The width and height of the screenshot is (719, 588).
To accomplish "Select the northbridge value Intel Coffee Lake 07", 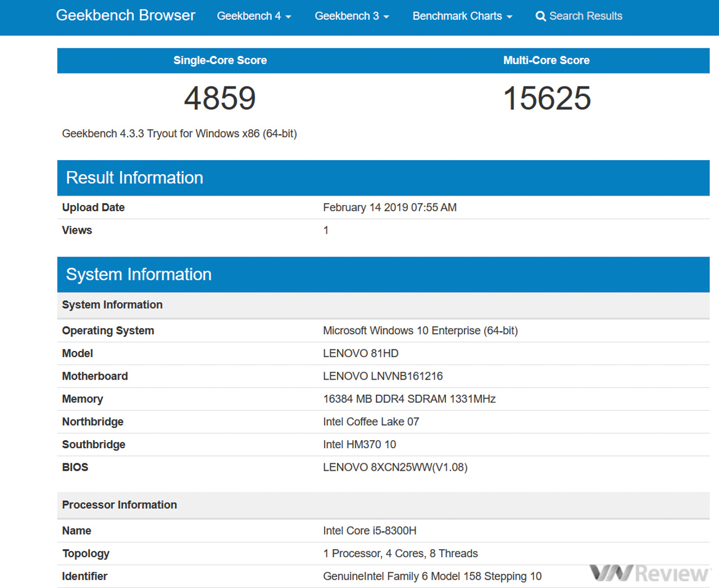I will [371, 422].
